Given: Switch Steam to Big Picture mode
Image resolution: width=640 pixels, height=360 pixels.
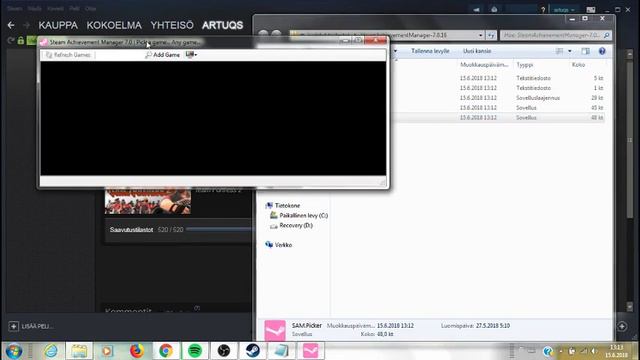Looking at the screenshot, I should click(591, 9).
